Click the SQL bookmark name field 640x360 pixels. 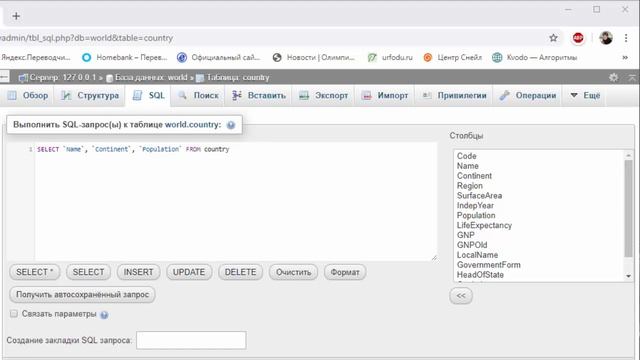(191, 340)
